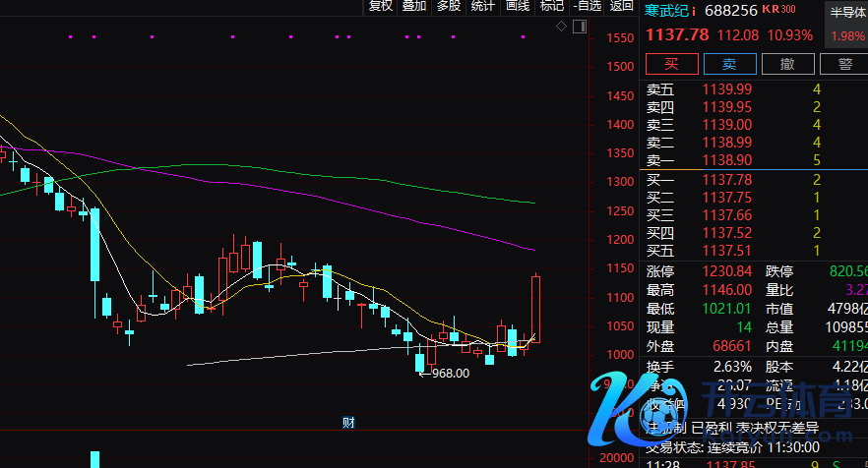868x468 pixels.
Task: Click 返回 to go back
Action: click(622, 6)
